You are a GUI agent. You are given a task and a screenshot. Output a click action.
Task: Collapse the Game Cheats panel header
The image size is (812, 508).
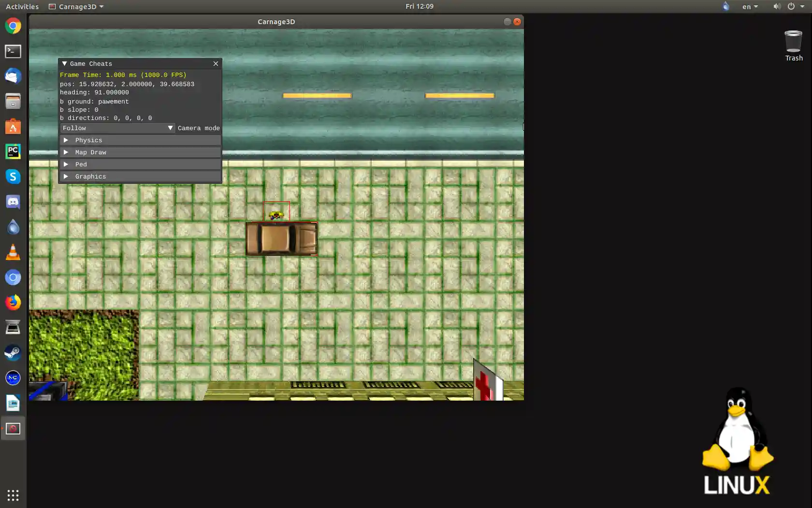click(x=65, y=63)
